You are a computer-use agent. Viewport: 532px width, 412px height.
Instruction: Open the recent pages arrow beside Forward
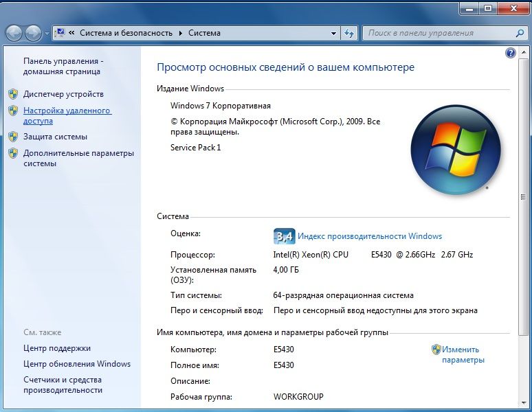tap(47, 34)
